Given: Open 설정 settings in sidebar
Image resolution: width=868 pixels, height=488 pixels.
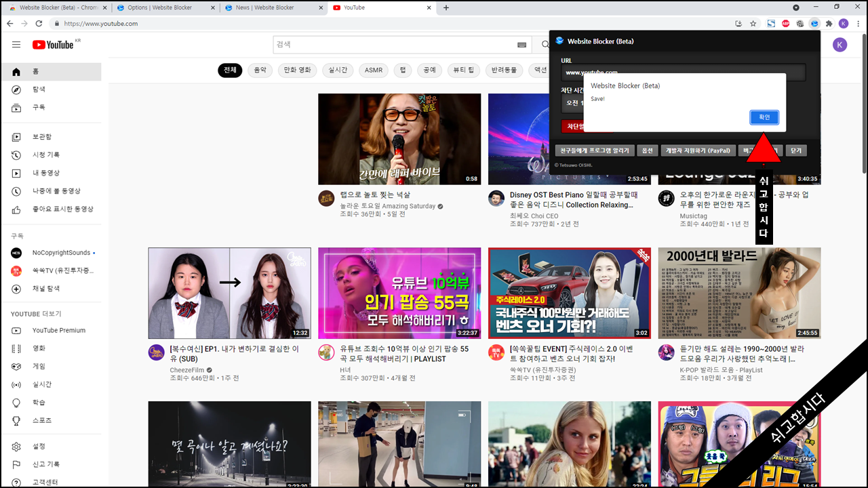Looking at the screenshot, I should click(51, 447).
